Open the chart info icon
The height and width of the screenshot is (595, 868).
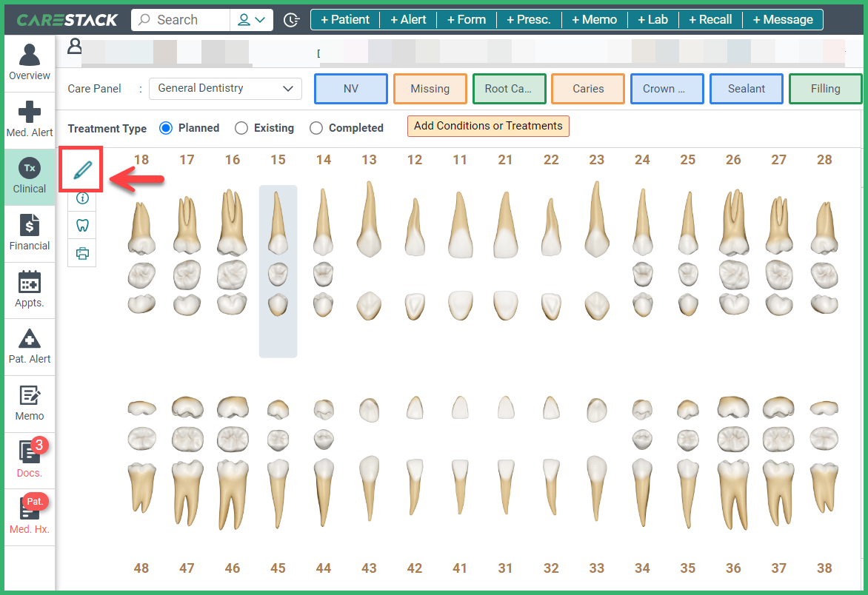pos(82,198)
